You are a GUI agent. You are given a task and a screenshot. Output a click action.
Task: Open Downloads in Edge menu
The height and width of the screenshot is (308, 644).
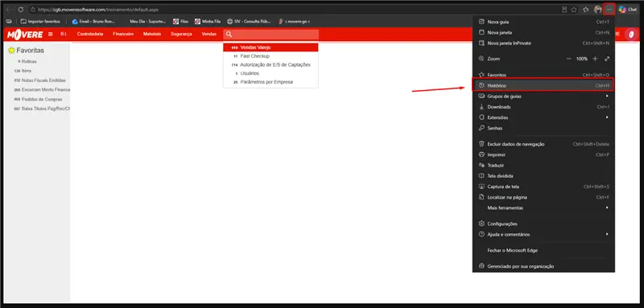pyautogui.click(x=543, y=107)
